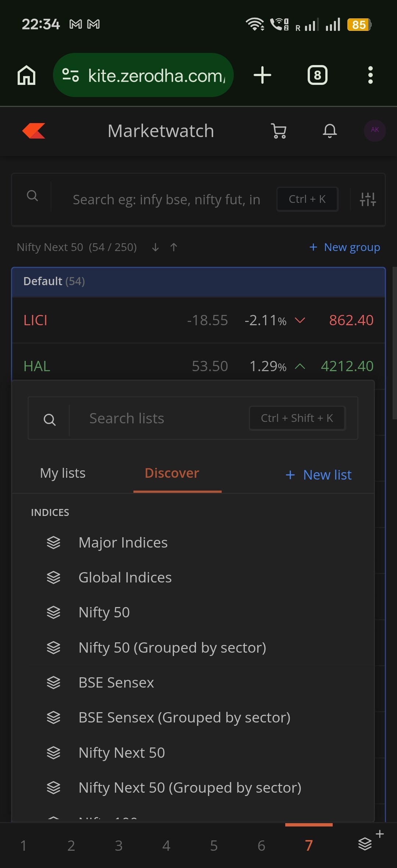The width and height of the screenshot is (397, 868).
Task: Open new browser tab with plus
Action: 262,75
